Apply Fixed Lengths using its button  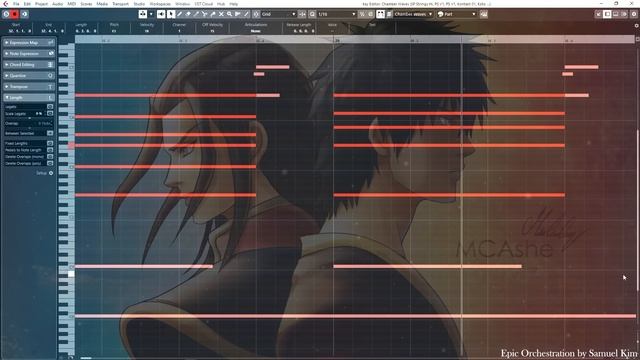pyautogui.click(x=50, y=143)
